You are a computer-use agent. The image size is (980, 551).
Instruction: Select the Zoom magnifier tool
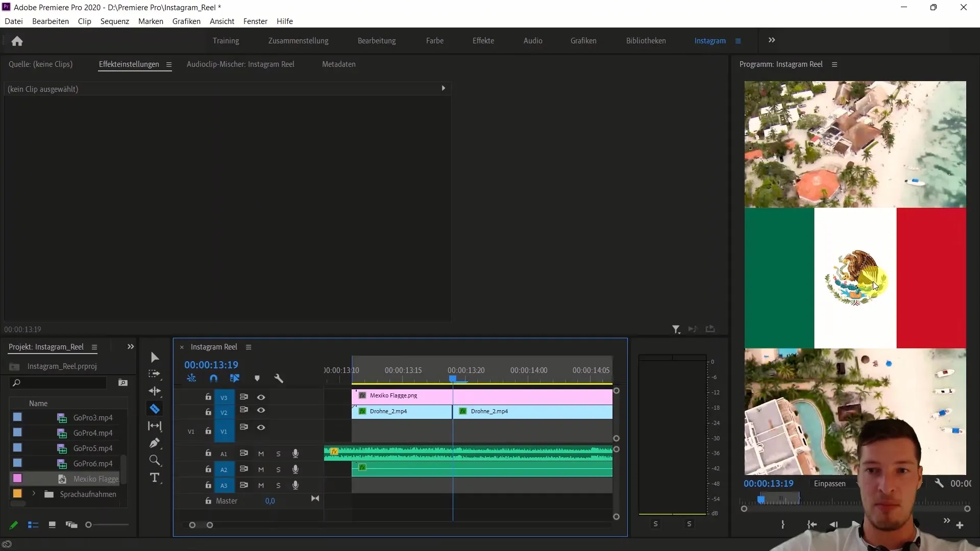[155, 461]
